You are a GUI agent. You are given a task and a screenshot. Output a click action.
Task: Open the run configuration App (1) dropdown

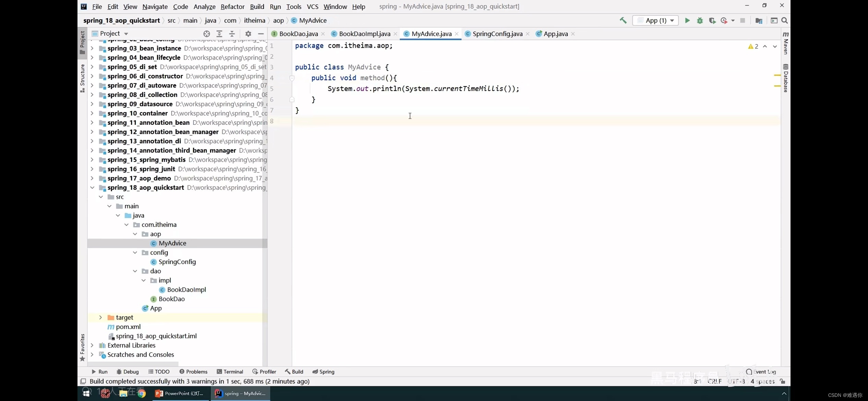point(655,21)
